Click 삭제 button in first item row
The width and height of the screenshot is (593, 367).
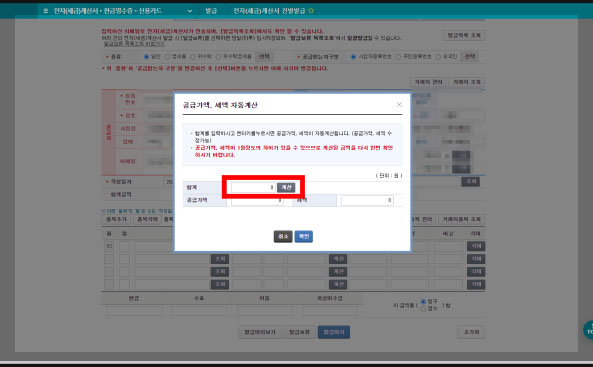point(476,246)
